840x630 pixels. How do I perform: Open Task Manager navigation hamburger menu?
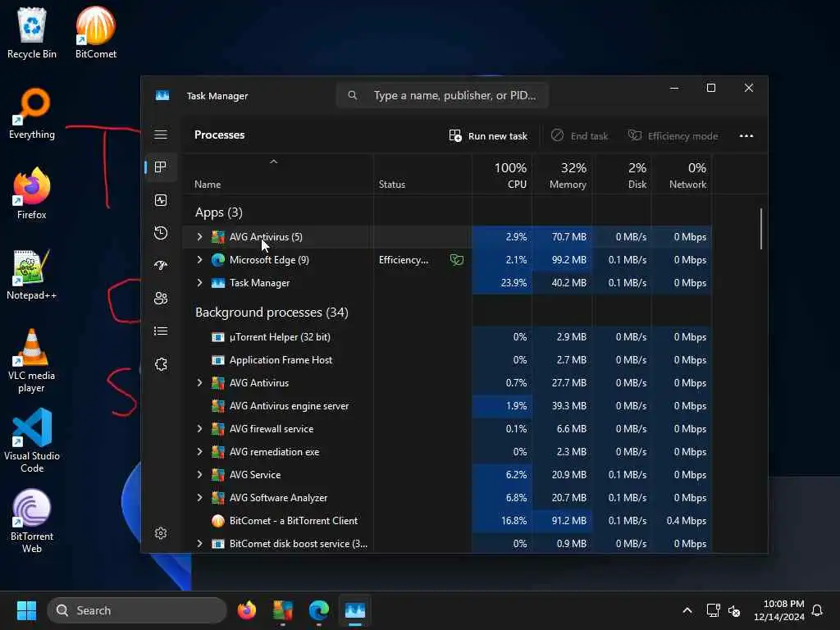(161, 135)
